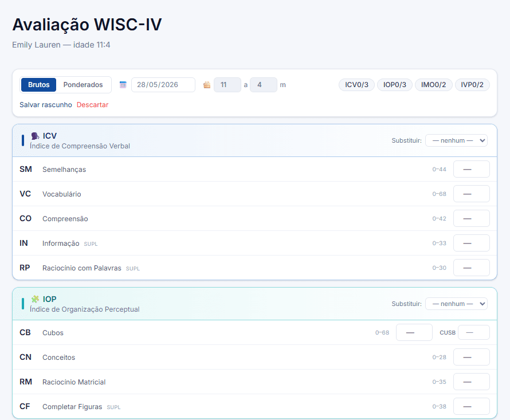
Task: Click the SUPL tag next to Informação
Action: click(91, 244)
